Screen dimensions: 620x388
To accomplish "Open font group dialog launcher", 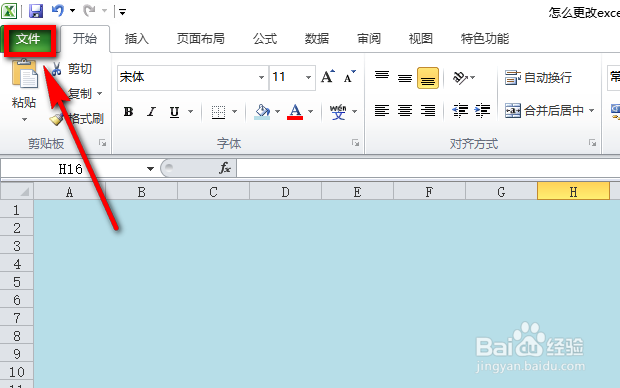I will [x=355, y=143].
